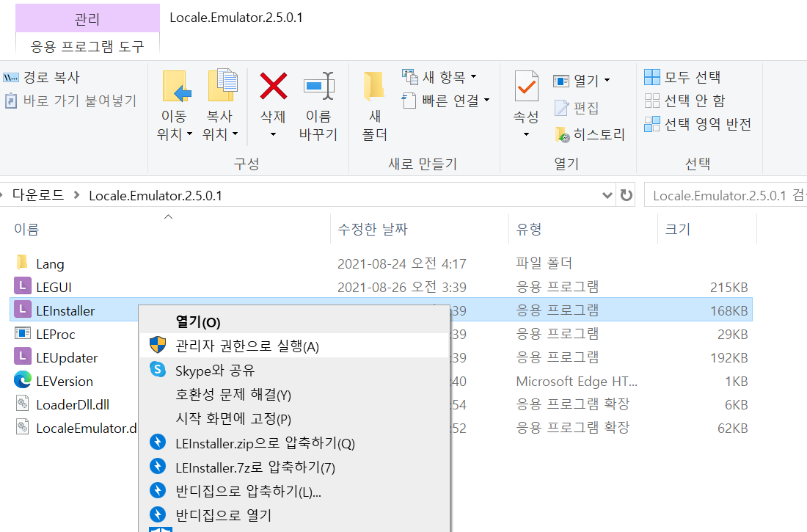Viewport: 807px width, 532px height.
Task: Choose 반디집으로 압축하기(L)... entry
Action: pos(294,492)
